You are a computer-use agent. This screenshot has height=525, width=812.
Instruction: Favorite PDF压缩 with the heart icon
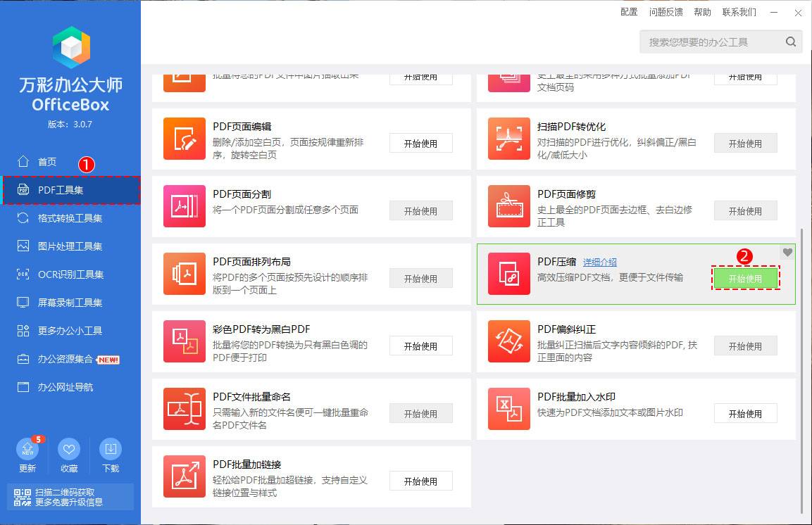tap(787, 253)
